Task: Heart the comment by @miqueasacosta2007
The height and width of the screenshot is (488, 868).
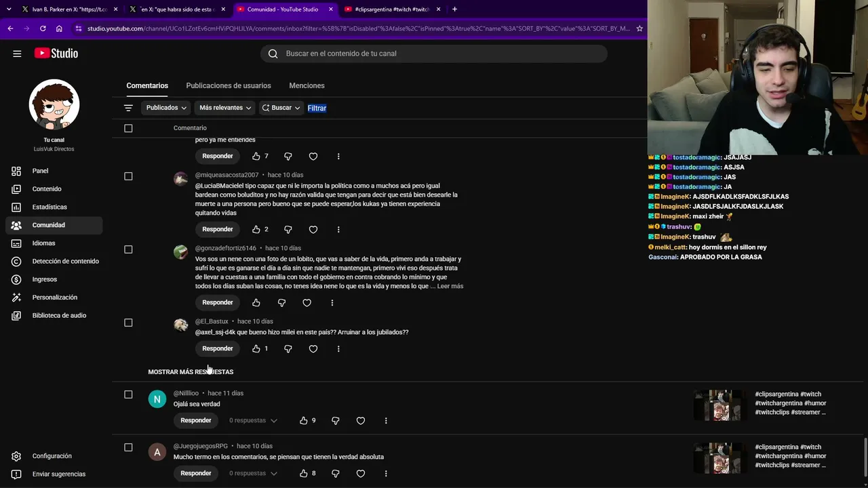Action: coord(313,229)
